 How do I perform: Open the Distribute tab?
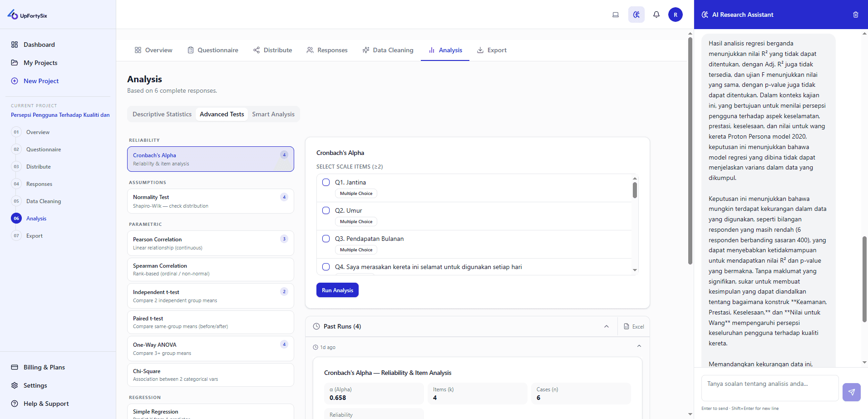tap(272, 50)
